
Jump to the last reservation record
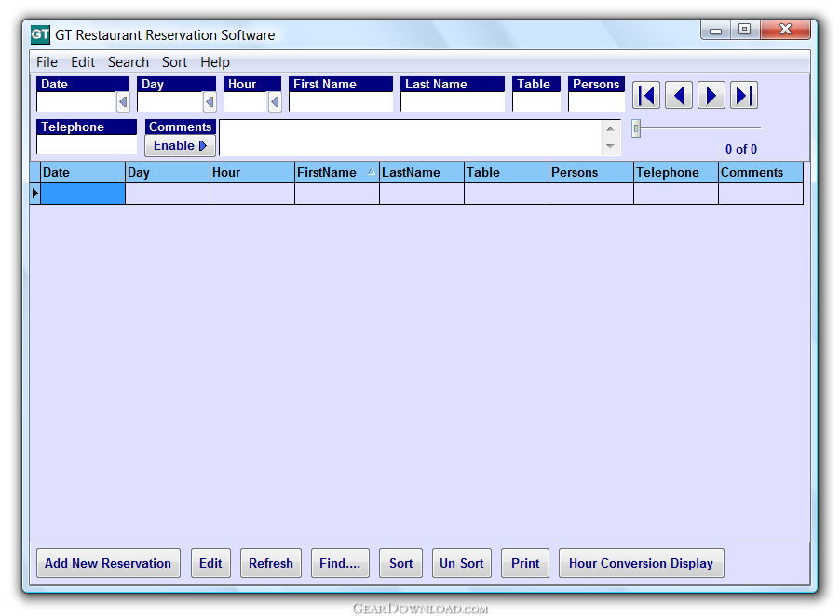click(744, 95)
